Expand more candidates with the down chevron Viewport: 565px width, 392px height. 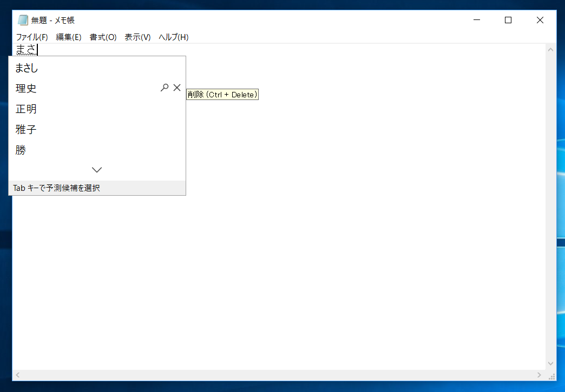97,170
